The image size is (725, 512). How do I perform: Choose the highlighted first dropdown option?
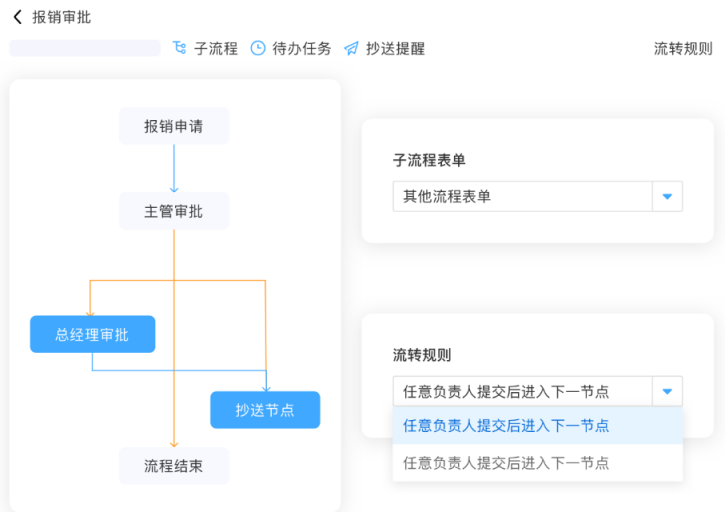pos(537,425)
